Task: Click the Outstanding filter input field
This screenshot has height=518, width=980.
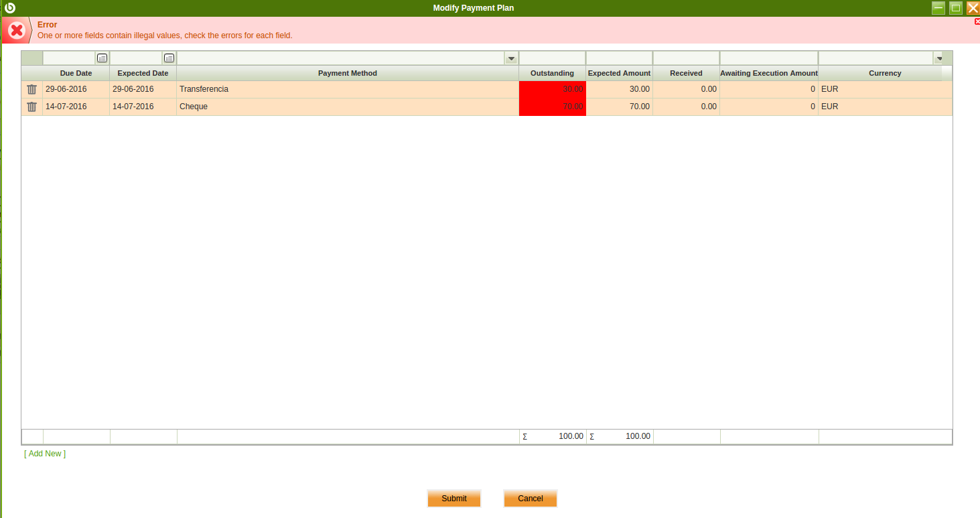Action: 552,58
